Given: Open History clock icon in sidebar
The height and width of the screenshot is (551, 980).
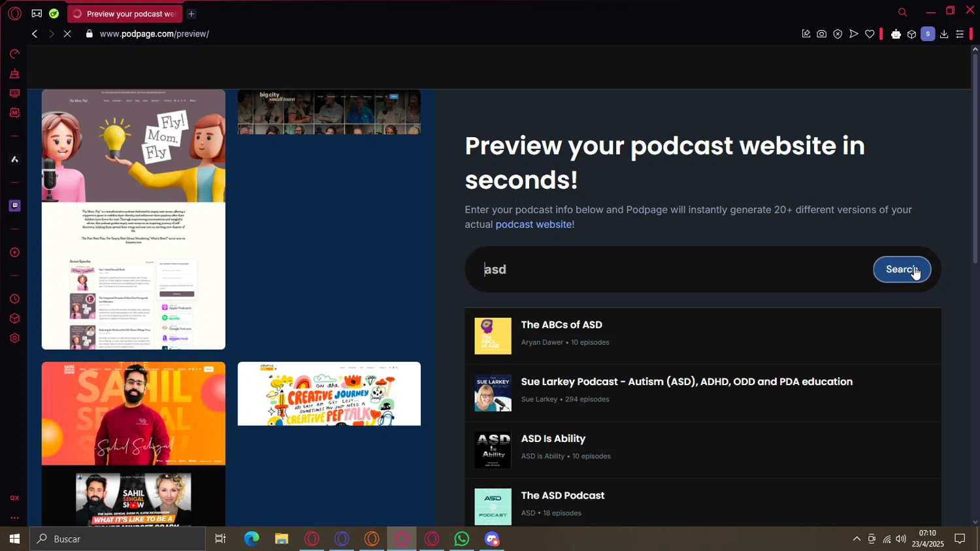Looking at the screenshot, I should [x=14, y=299].
